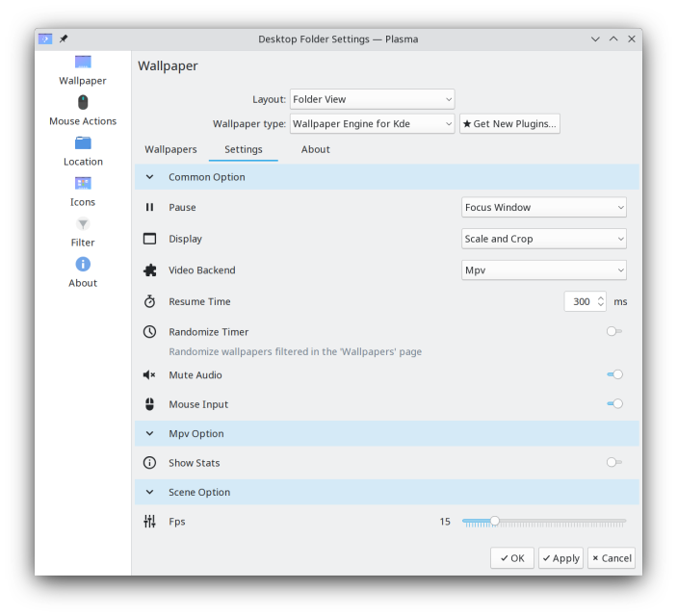This screenshot has width=677, height=616.
Task: Open the Icons settings section
Action: (83, 192)
